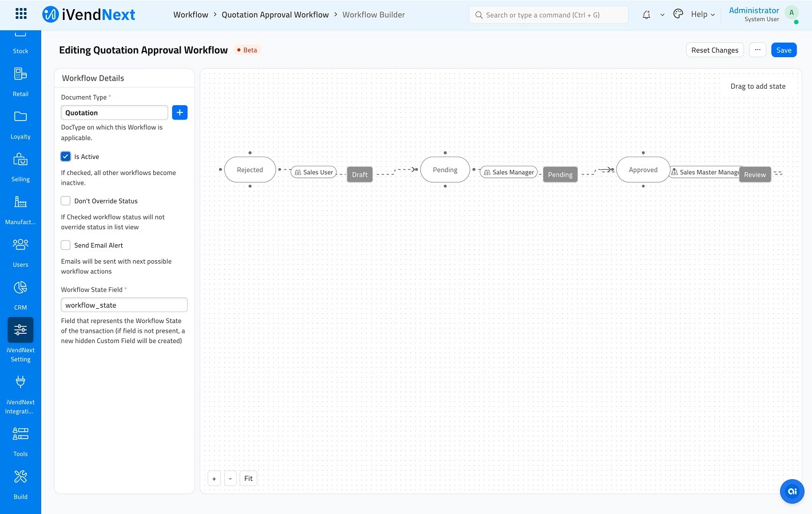Zoom in the workflow canvas

[x=214, y=479]
